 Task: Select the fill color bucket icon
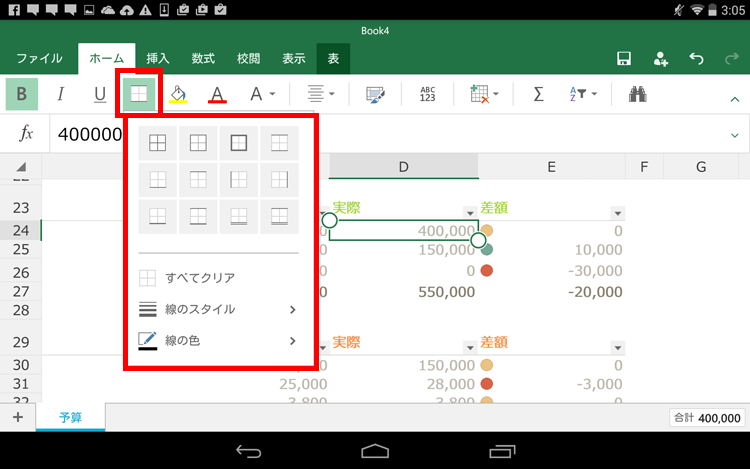pyautogui.click(x=178, y=94)
